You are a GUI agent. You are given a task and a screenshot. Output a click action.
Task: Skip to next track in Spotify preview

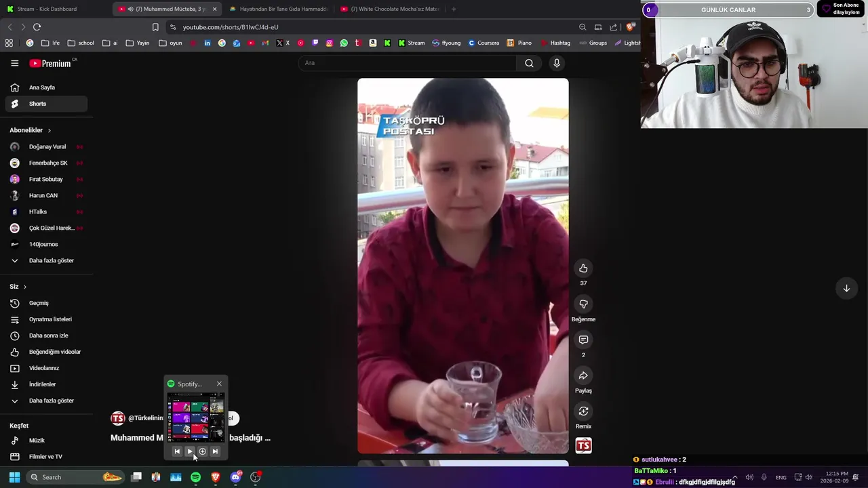(215, 451)
